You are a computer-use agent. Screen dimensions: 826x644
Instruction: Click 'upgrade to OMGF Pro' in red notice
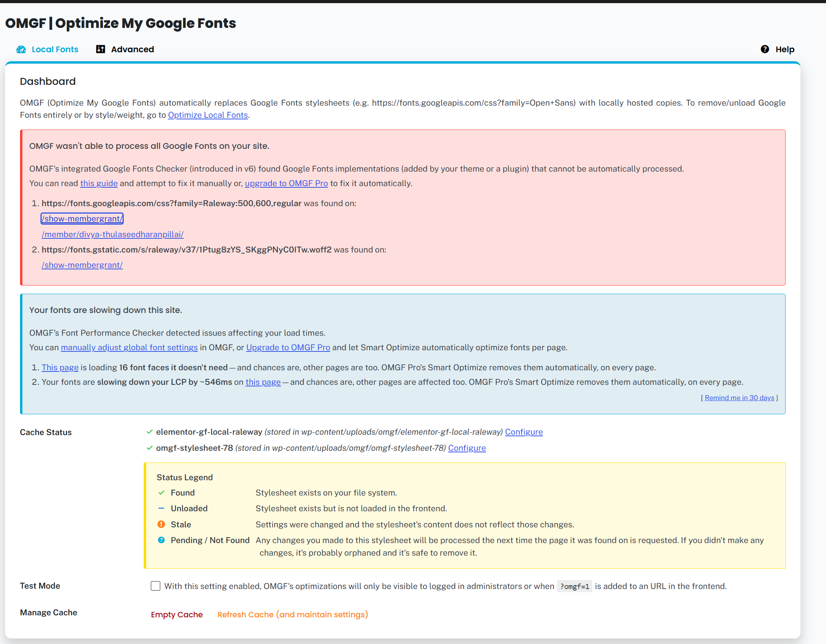point(286,183)
